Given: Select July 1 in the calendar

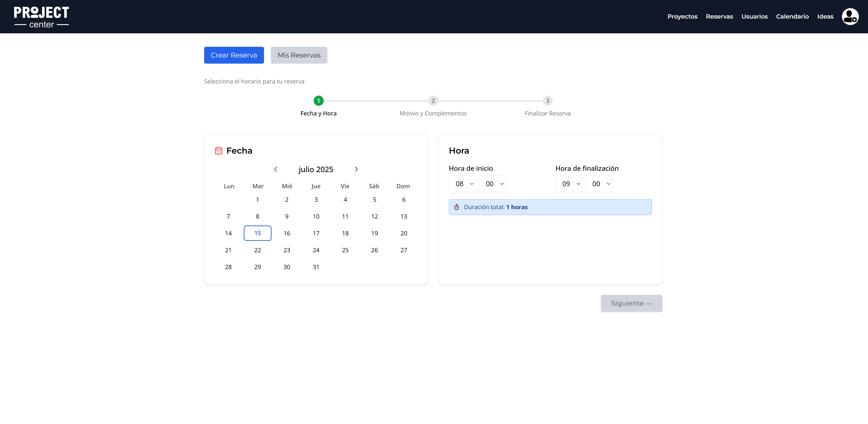Looking at the screenshot, I should pyautogui.click(x=257, y=199).
